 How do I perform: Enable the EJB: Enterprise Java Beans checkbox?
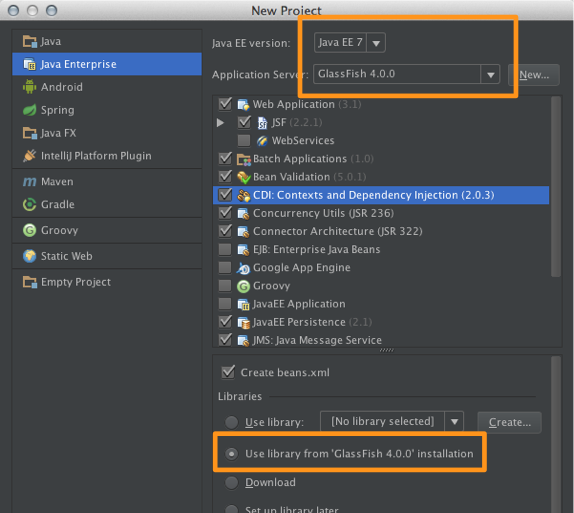[x=225, y=249]
